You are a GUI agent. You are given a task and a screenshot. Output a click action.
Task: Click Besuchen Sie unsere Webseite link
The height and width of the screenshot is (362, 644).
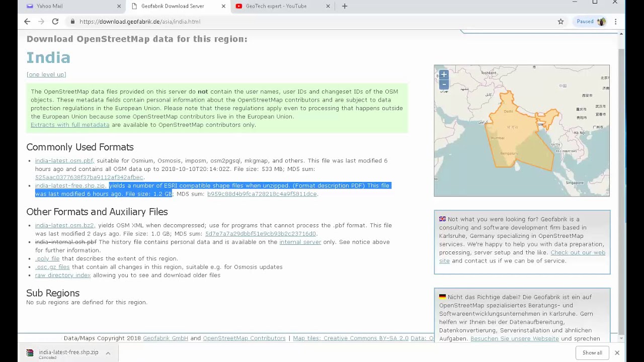point(515,339)
